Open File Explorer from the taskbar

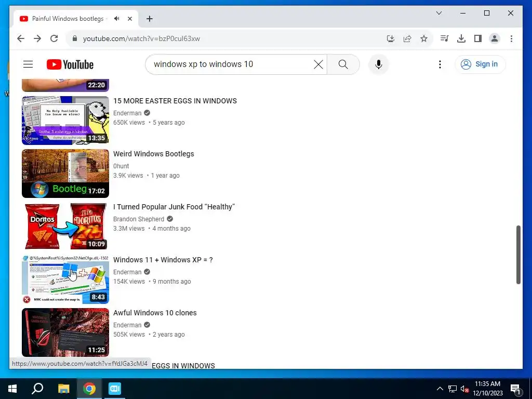pyautogui.click(x=63, y=389)
